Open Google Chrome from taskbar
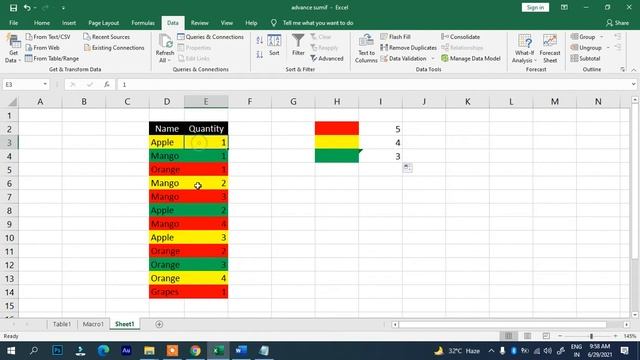The height and width of the screenshot is (360, 640). click(195, 351)
